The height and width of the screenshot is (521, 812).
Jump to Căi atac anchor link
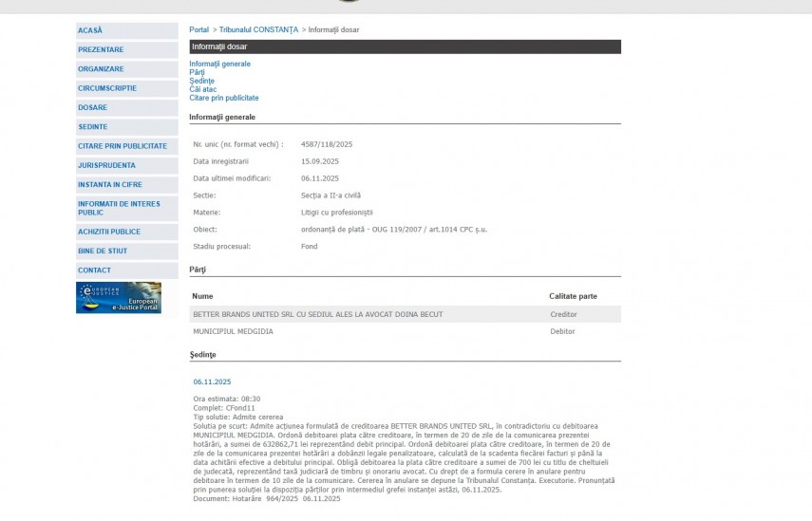202,89
